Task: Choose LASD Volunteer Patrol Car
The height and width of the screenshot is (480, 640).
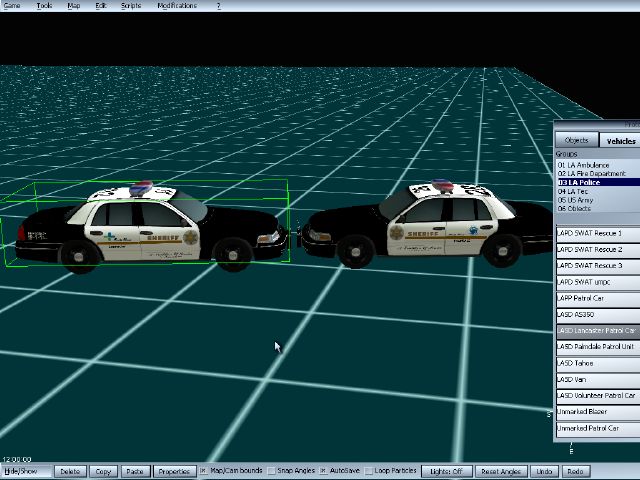Action: coord(598,396)
